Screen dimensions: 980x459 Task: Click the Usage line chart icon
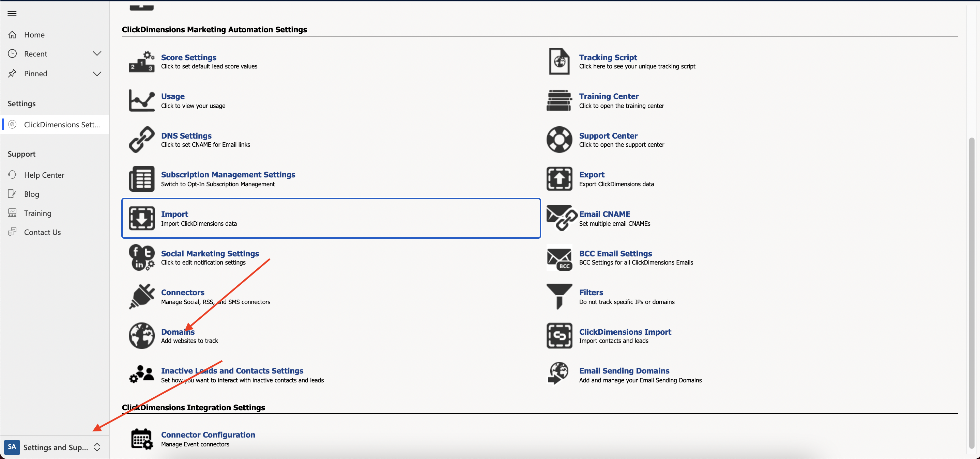[141, 100]
